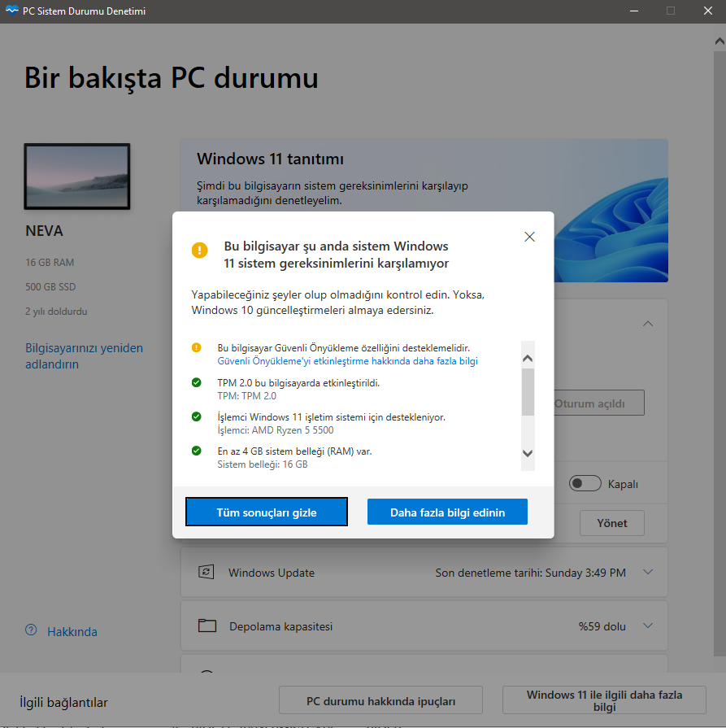Click the Yönet button
The image size is (726, 728).
(x=612, y=523)
